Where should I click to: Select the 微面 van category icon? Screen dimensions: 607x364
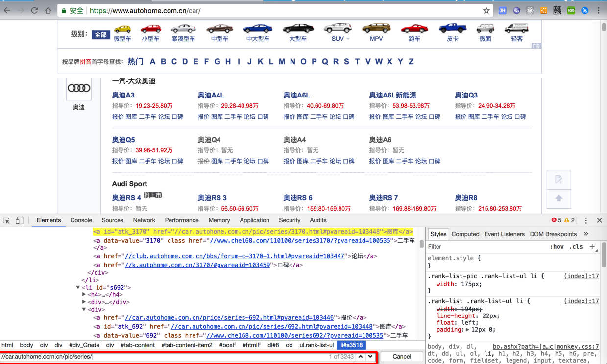(486, 28)
